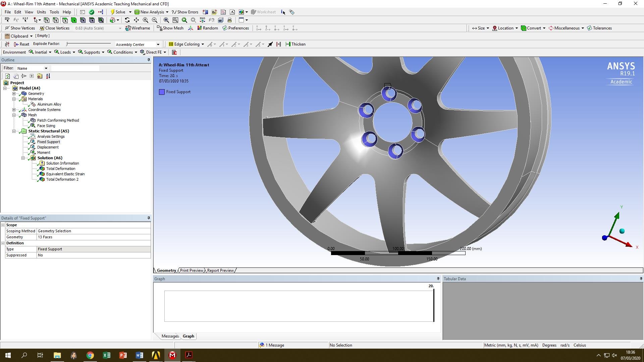Click the Selection Information icon
644x362 pixels.
click(283, 12)
